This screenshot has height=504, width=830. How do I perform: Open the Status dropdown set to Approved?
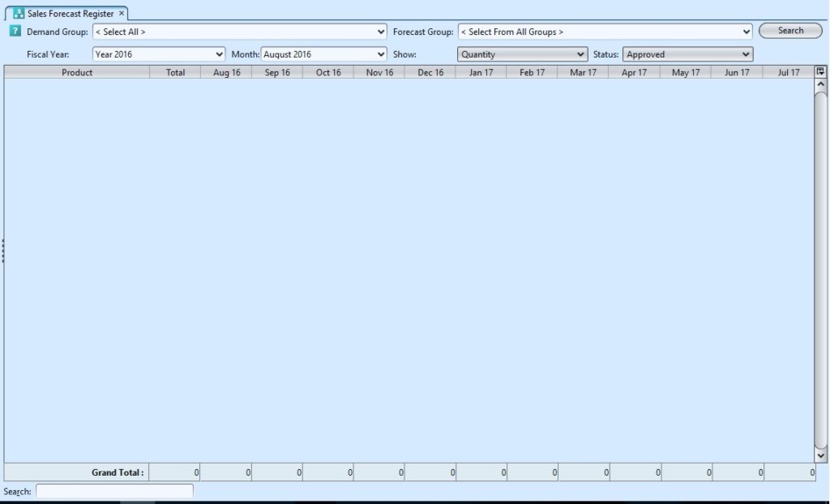pyautogui.click(x=687, y=54)
